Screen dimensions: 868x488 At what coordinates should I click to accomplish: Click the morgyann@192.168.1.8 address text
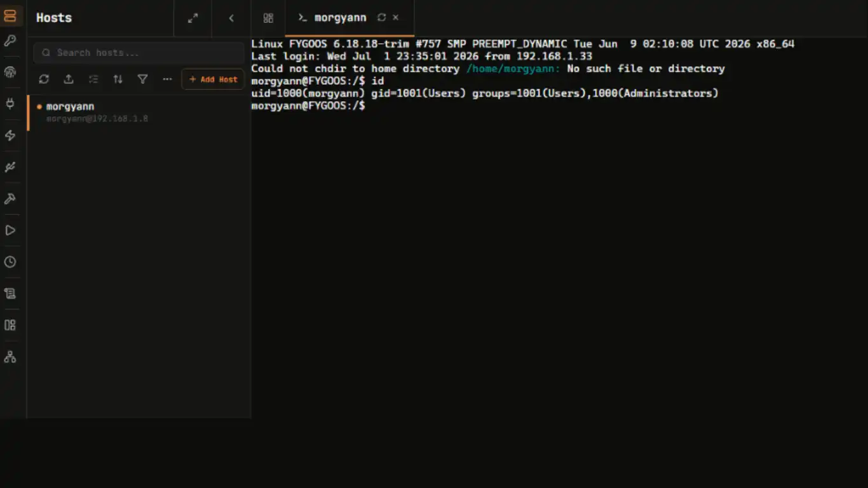click(x=97, y=119)
